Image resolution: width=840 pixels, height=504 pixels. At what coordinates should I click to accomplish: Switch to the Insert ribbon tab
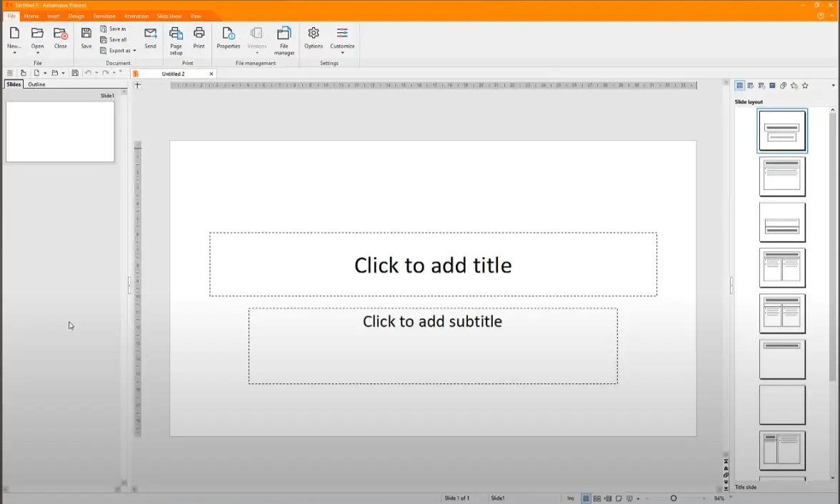pyautogui.click(x=54, y=16)
